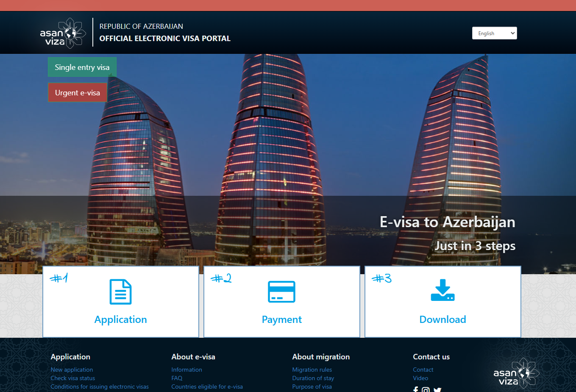Open the Facebook page icon

tap(415, 389)
